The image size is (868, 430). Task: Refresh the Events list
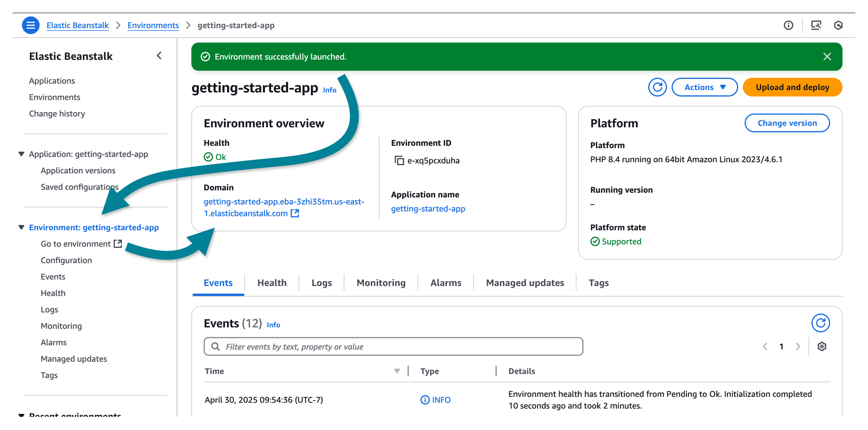(x=821, y=323)
